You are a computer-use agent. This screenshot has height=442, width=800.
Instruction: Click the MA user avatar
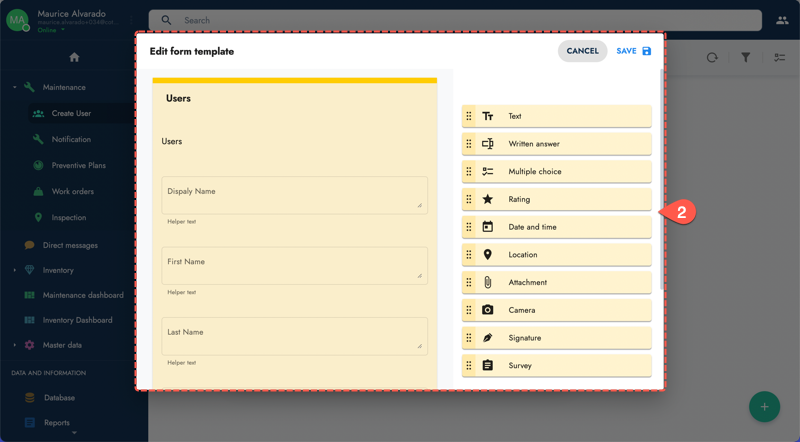click(x=17, y=20)
